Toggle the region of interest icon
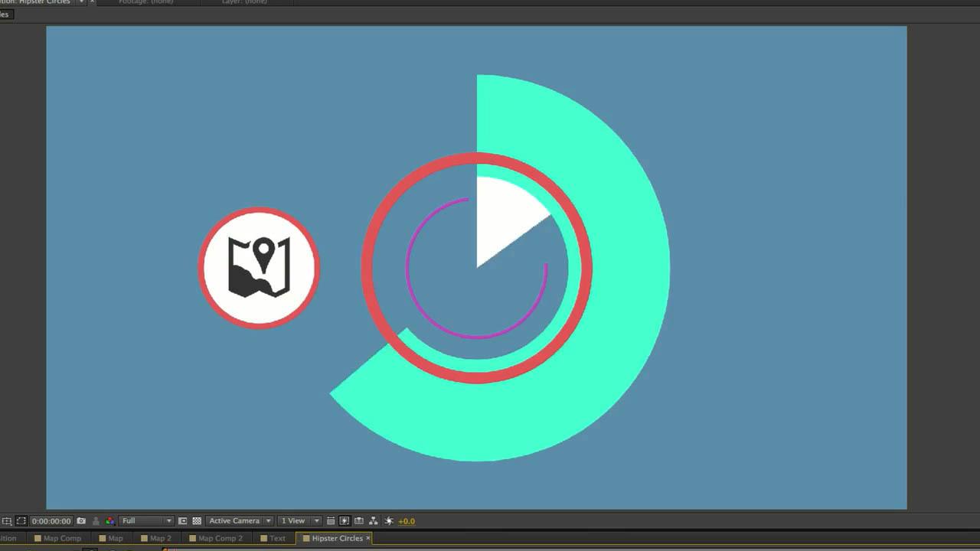 [x=21, y=520]
